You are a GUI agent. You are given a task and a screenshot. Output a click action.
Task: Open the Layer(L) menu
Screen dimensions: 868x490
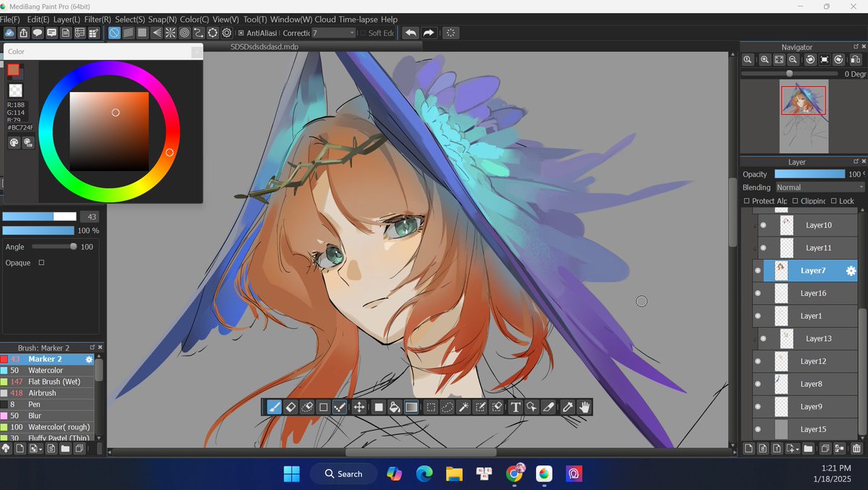(x=67, y=20)
